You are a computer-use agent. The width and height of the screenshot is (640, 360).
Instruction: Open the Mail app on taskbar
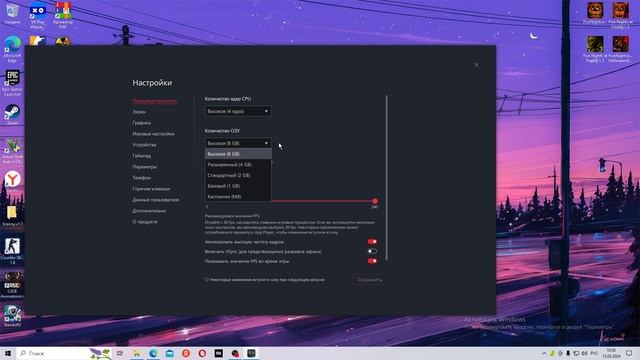pos(169,353)
